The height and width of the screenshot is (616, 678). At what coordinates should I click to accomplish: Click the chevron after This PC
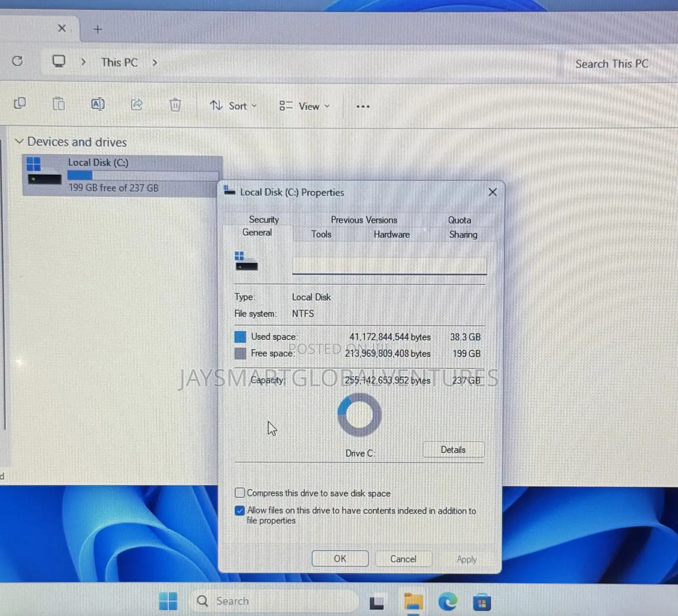click(x=155, y=63)
